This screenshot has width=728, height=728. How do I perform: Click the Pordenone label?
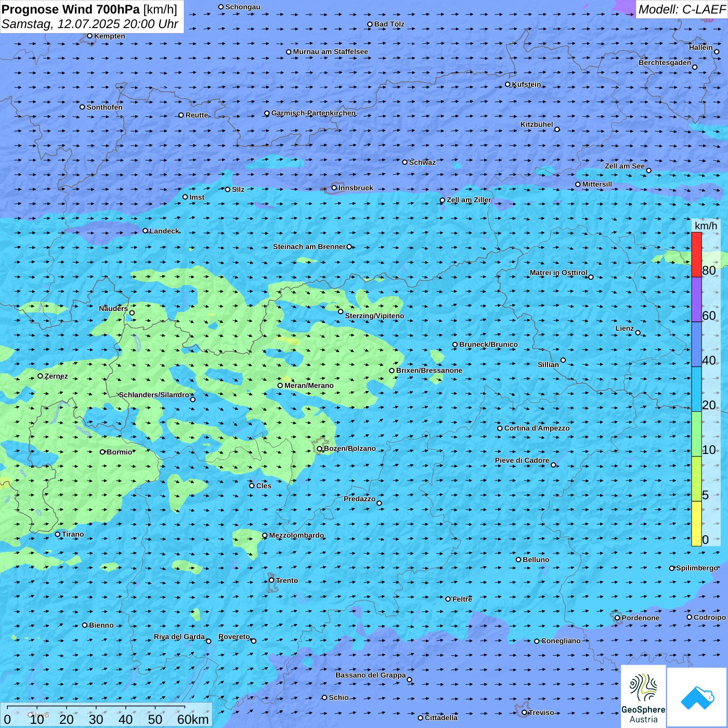click(x=640, y=618)
